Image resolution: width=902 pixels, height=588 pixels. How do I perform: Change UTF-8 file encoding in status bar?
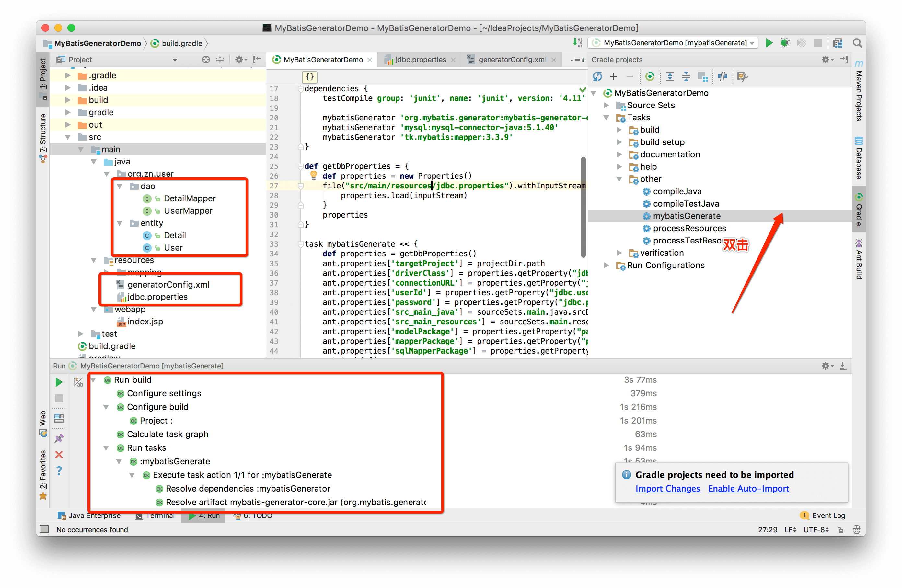(x=816, y=530)
